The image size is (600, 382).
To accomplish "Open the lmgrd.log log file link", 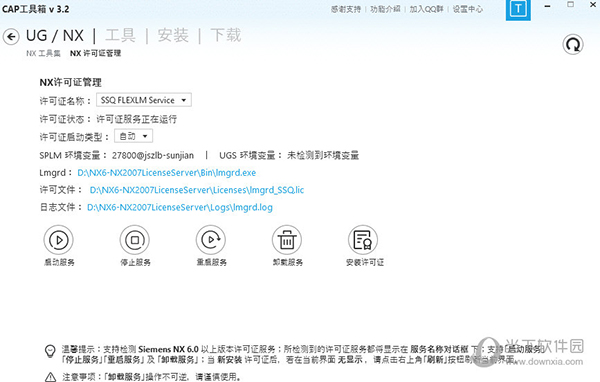I will click(x=180, y=207).
